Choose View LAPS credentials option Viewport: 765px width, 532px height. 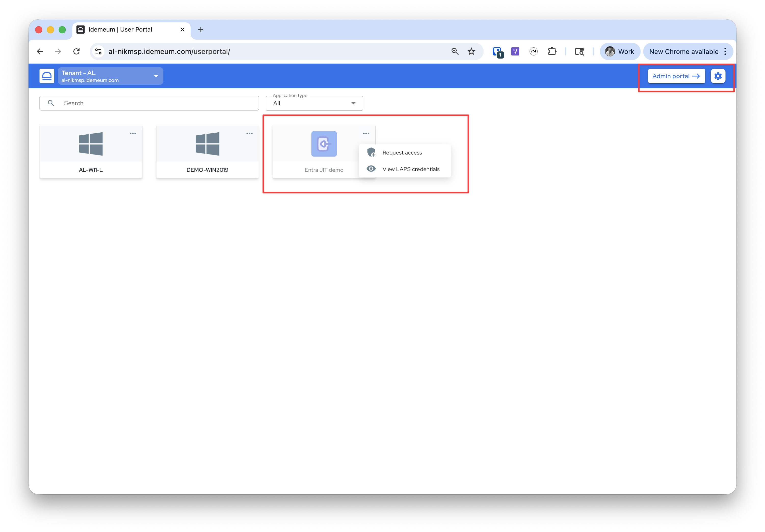click(x=411, y=169)
